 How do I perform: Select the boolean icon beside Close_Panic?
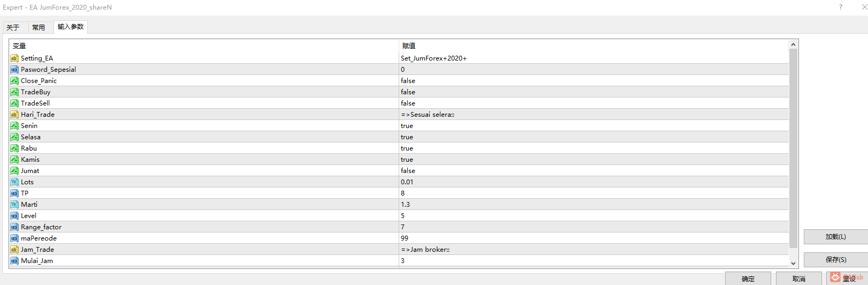click(14, 81)
